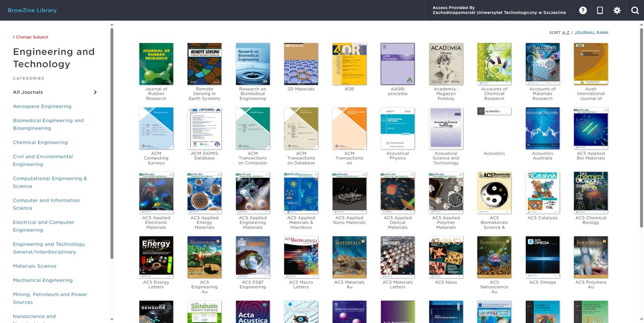644x323 pixels.
Task: Open Acoustical Science and Technology cover
Action: coord(446,128)
